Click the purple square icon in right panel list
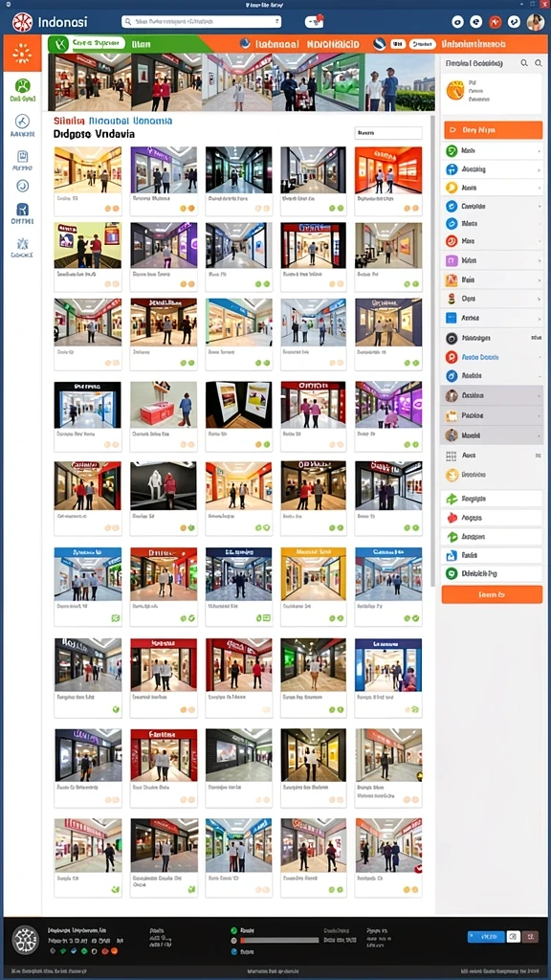The height and width of the screenshot is (980, 551). click(x=452, y=260)
